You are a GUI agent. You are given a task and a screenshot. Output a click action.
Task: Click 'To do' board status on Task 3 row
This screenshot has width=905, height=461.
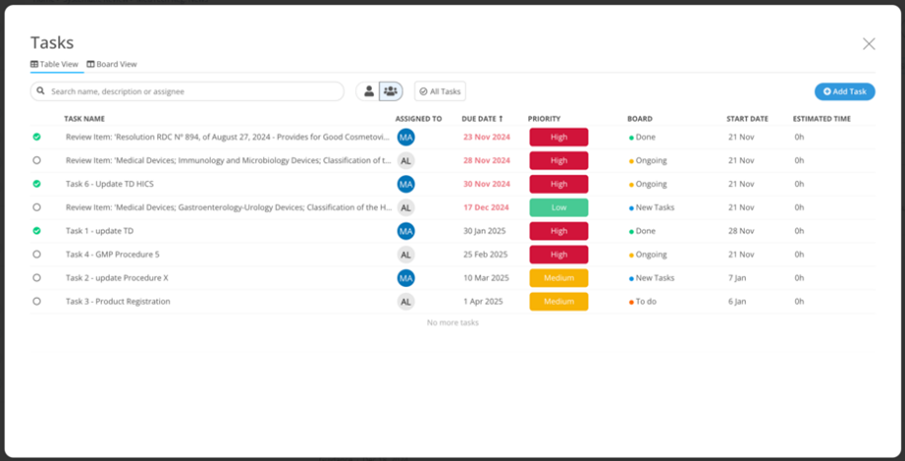[x=642, y=301]
